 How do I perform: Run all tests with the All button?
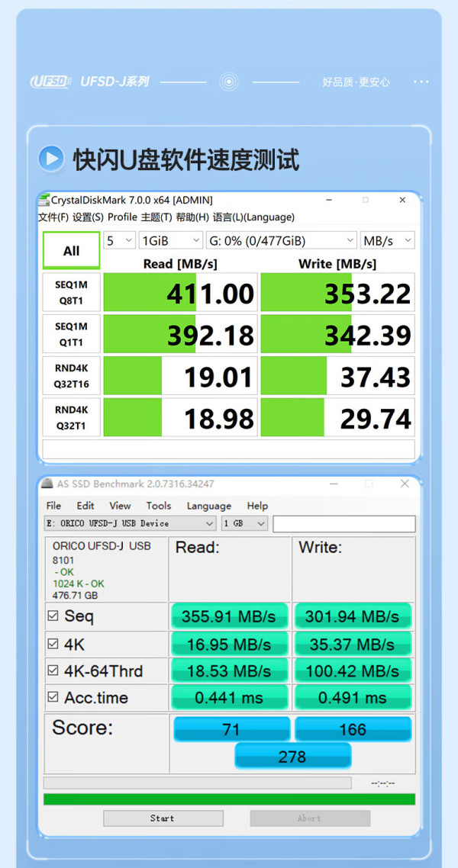tap(72, 251)
